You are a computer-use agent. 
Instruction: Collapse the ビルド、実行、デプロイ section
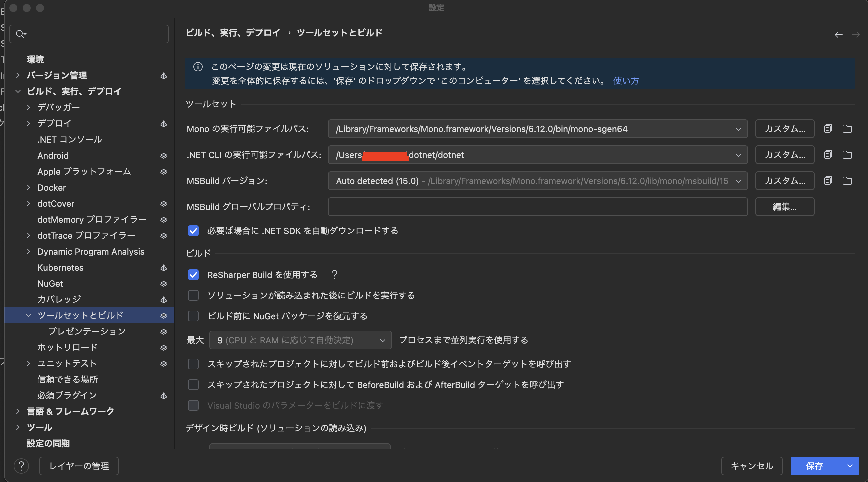pos(18,91)
